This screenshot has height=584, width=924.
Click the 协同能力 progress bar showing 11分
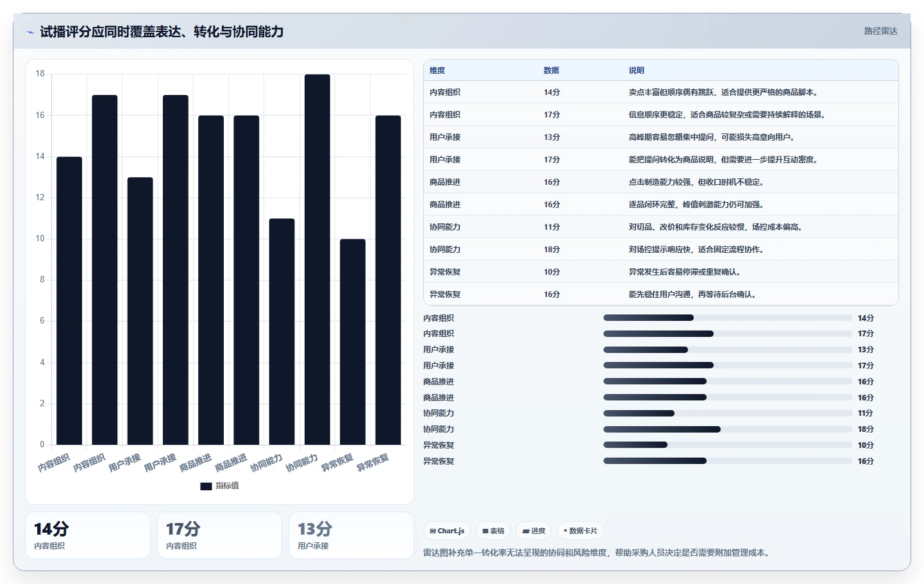(x=728, y=413)
